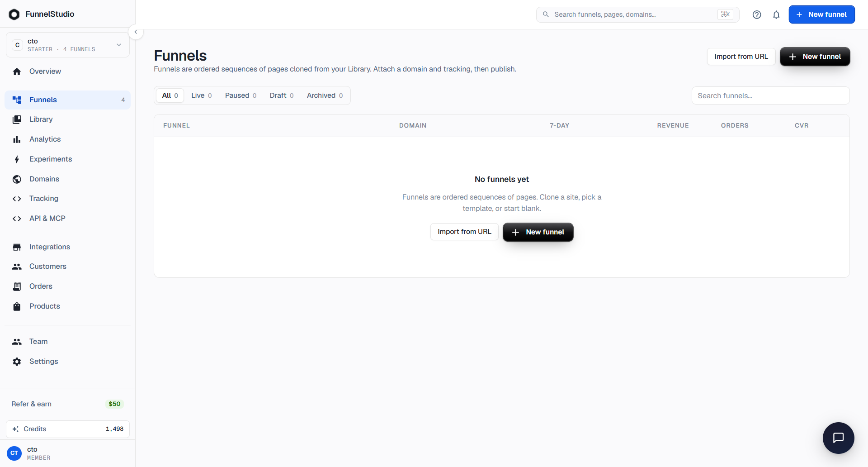Click the Domains globe icon
Viewport: 868px width, 467px height.
pyautogui.click(x=17, y=179)
